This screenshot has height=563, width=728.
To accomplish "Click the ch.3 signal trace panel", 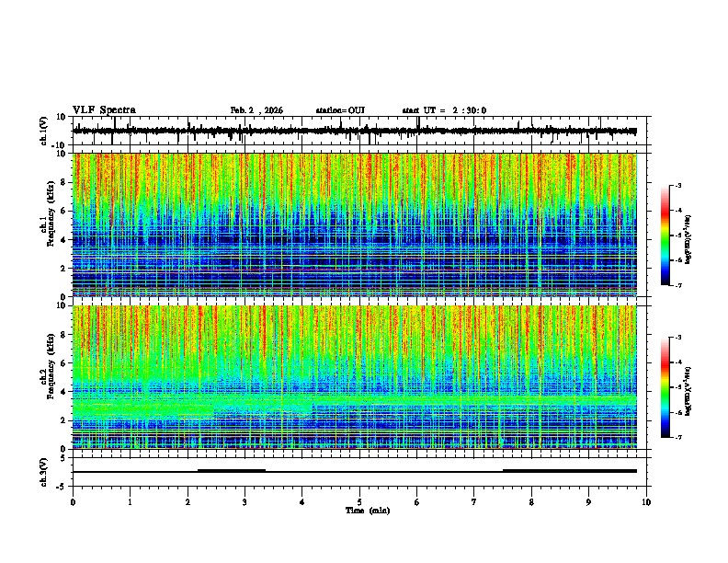I will 361,472.
